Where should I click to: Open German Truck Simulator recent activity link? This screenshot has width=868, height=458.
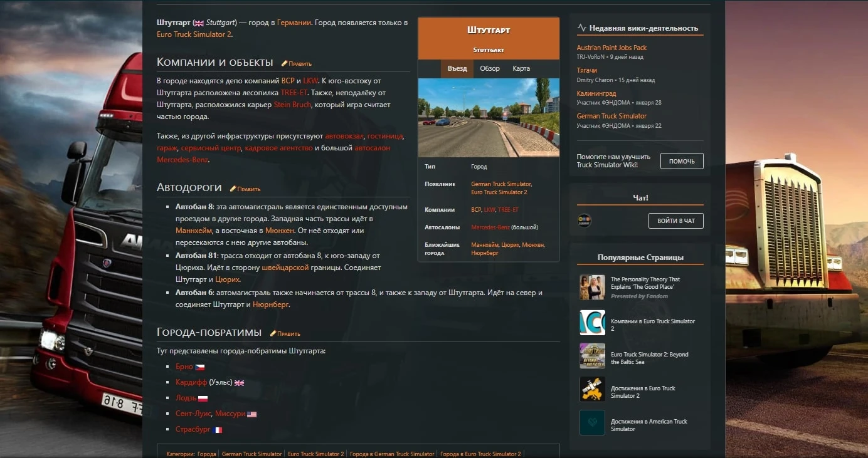coord(611,116)
